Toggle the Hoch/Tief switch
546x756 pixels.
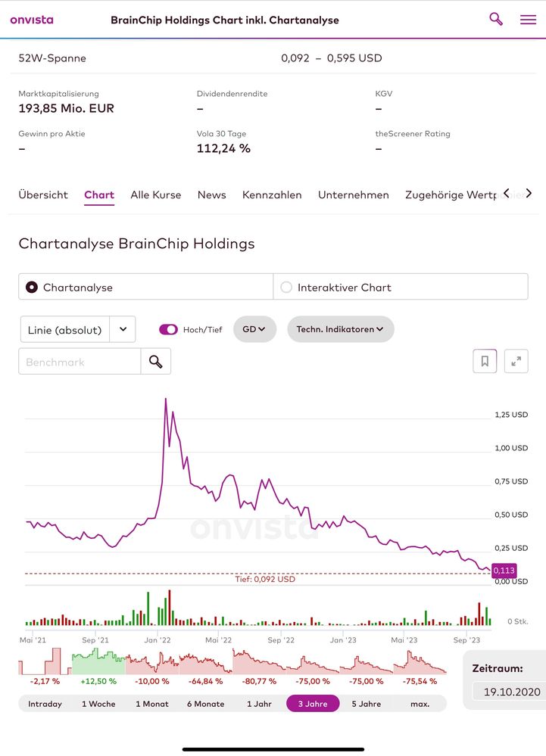(168, 329)
